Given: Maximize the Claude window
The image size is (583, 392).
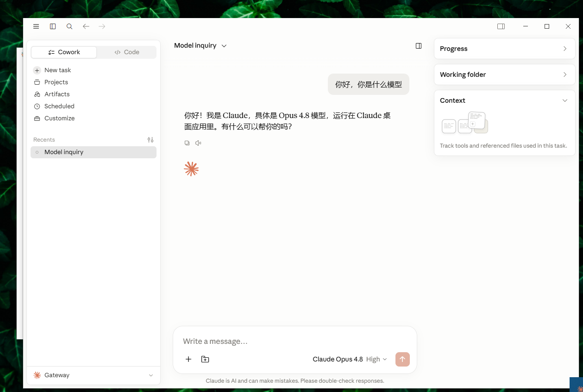Looking at the screenshot, I should pos(547,26).
